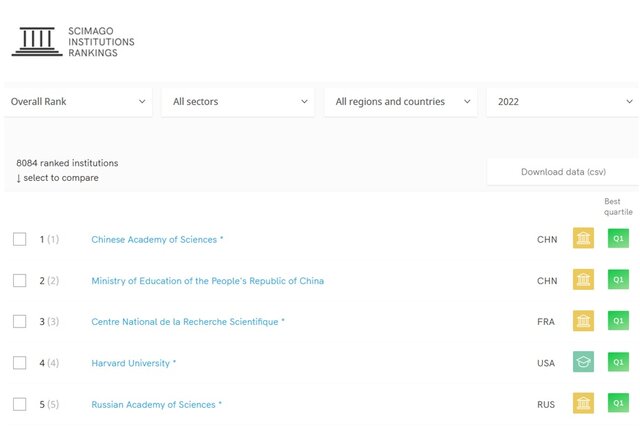The image size is (640, 427).
Task: Click sector icon for Ministry of Education row
Action: pyautogui.click(x=583, y=280)
